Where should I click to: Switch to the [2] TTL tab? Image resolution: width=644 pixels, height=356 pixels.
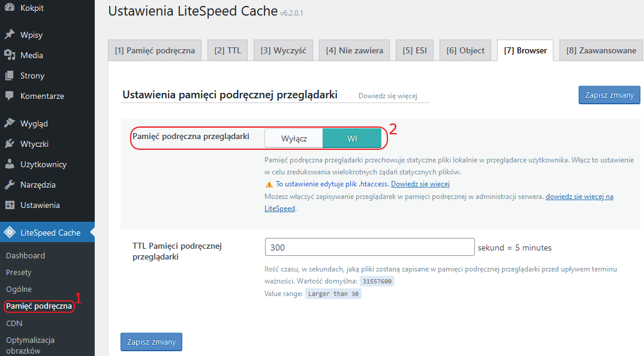(227, 50)
